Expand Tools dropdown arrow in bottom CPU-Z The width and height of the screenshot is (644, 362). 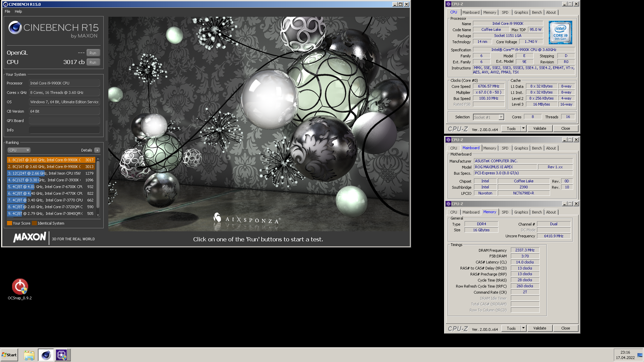pyautogui.click(x=523, y=328)
